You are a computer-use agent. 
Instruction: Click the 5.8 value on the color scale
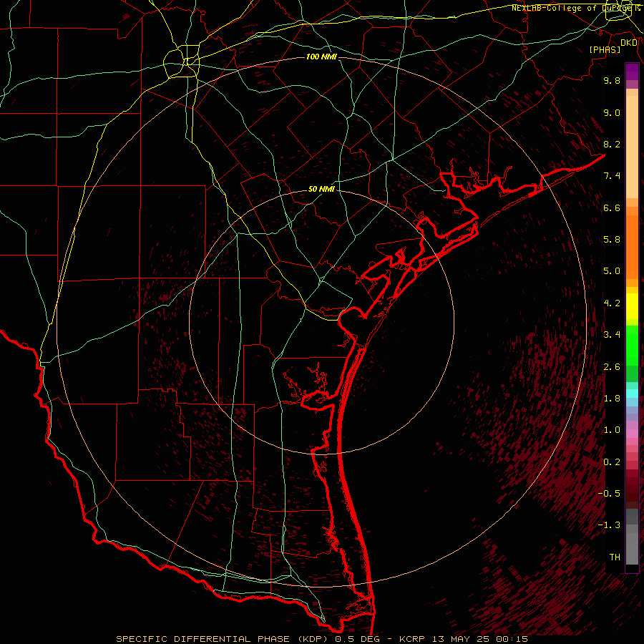point(612,240)
